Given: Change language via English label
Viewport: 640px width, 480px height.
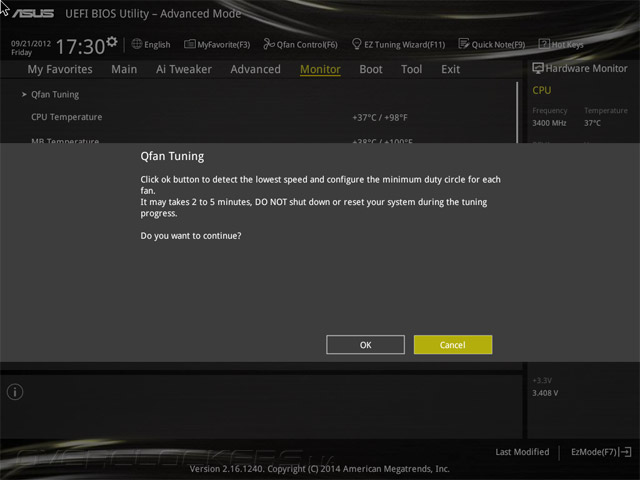Looking at the screenshot, I should [x=157, y=44].
